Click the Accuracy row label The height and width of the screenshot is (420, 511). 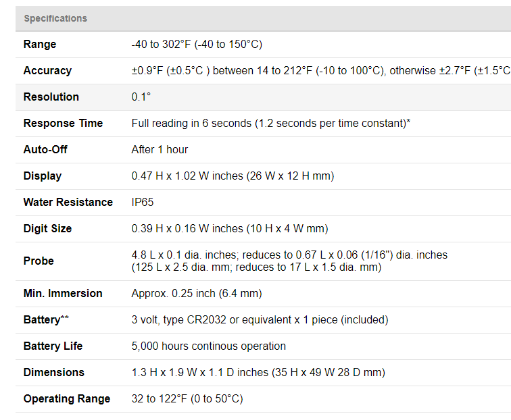(x=47, y=71)
